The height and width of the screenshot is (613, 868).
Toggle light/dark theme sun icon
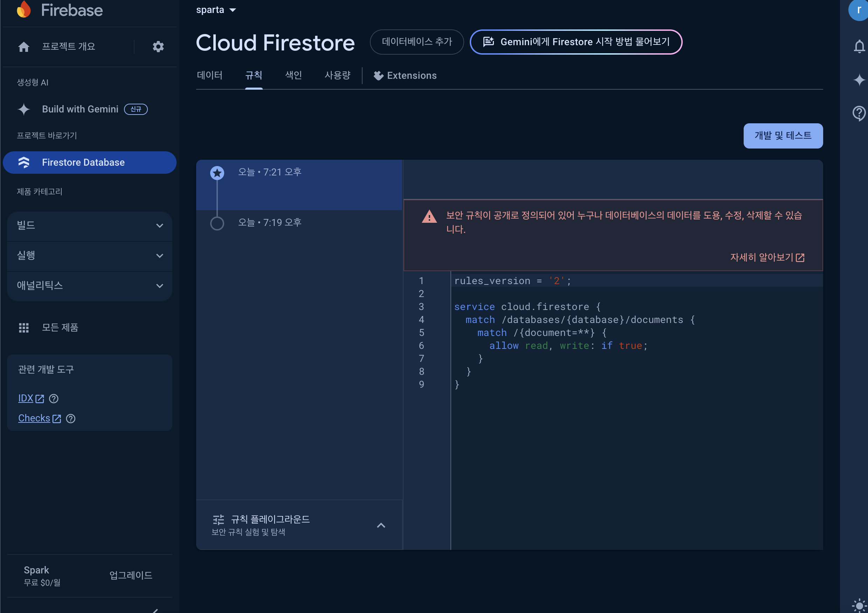[859, 605]
